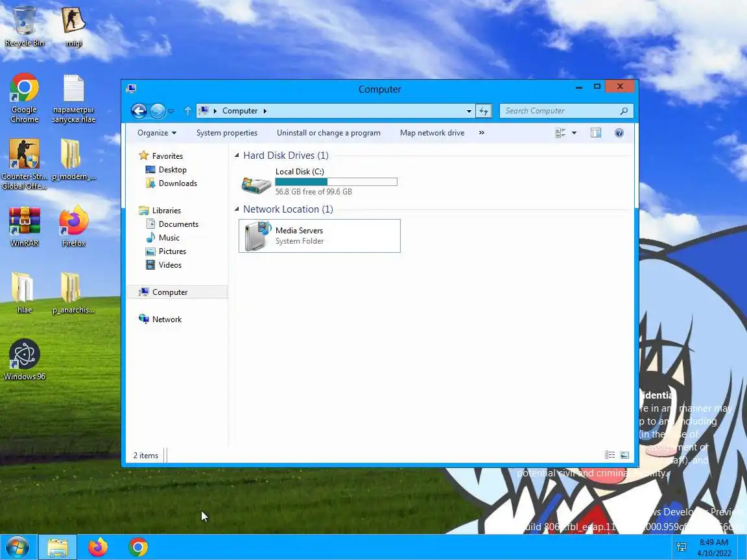The height and width of the screenshot is (560, 747).
Task: Maximize the Computer window
Action: click(597, 87)
